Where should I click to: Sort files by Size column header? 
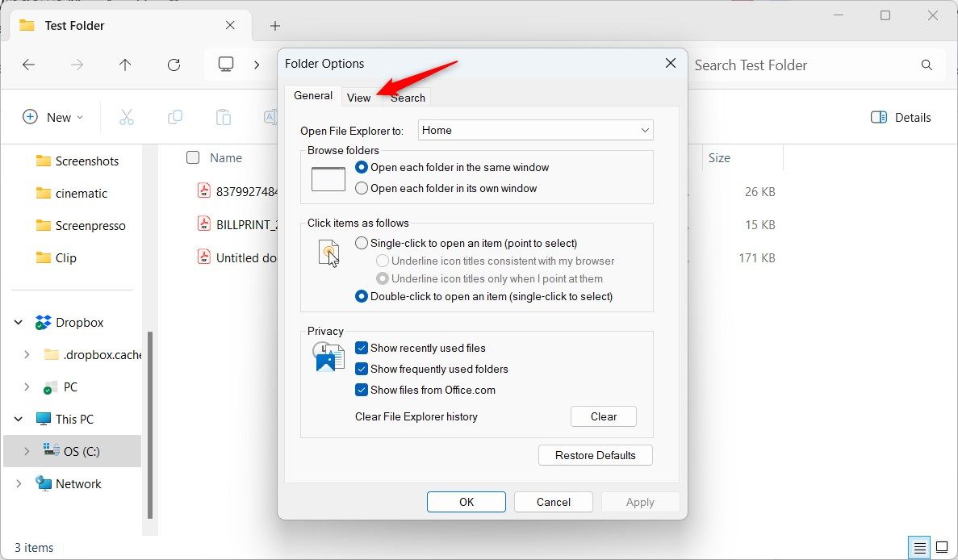[x=719, y=157]
